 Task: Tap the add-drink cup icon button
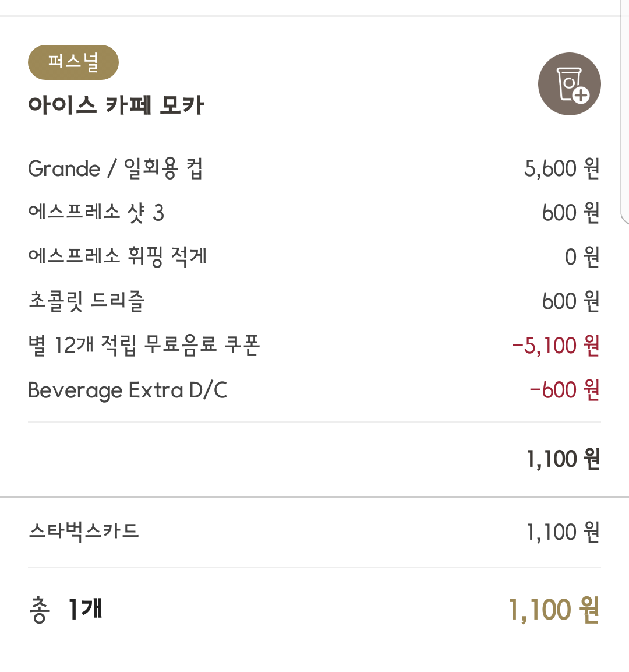[x=569, y=84]
